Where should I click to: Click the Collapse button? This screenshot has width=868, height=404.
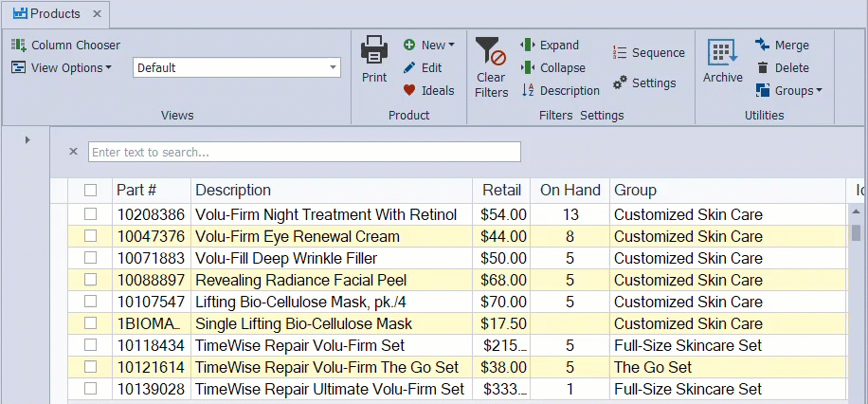coord(553,67)
